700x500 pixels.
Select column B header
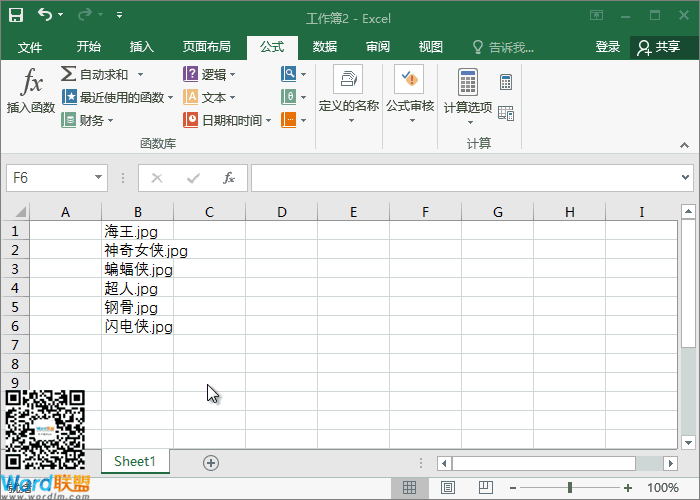[x=138, y=212]
